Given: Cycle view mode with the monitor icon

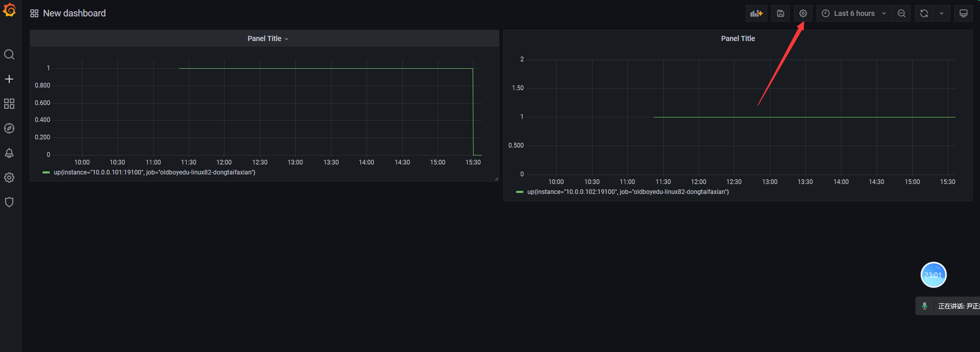Looking at the screenshot, I should click(x=964, y=13).
